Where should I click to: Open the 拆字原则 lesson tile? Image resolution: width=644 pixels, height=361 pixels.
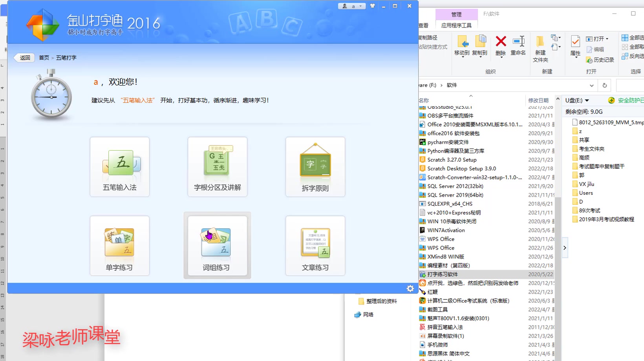tap(315, 167)
